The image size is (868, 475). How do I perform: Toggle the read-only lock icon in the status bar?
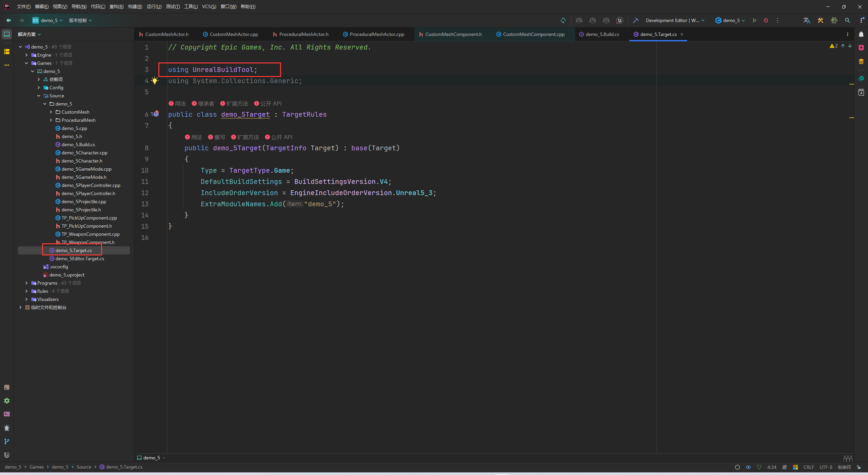point(859,467)
